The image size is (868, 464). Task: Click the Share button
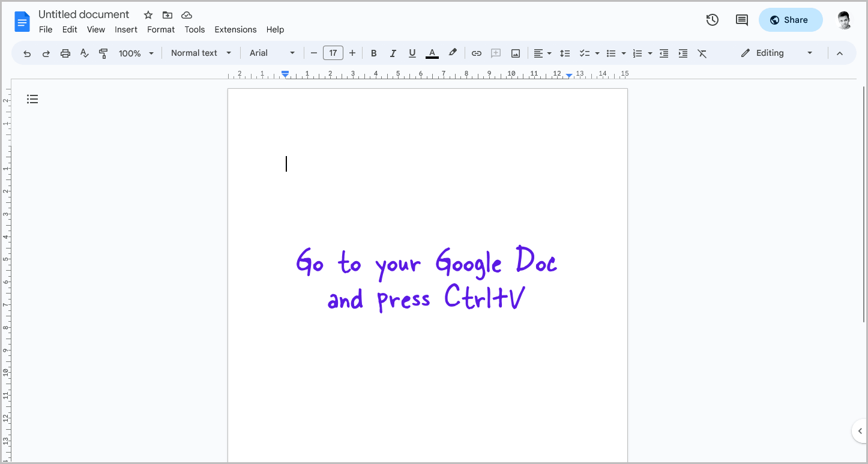point(791,20)
